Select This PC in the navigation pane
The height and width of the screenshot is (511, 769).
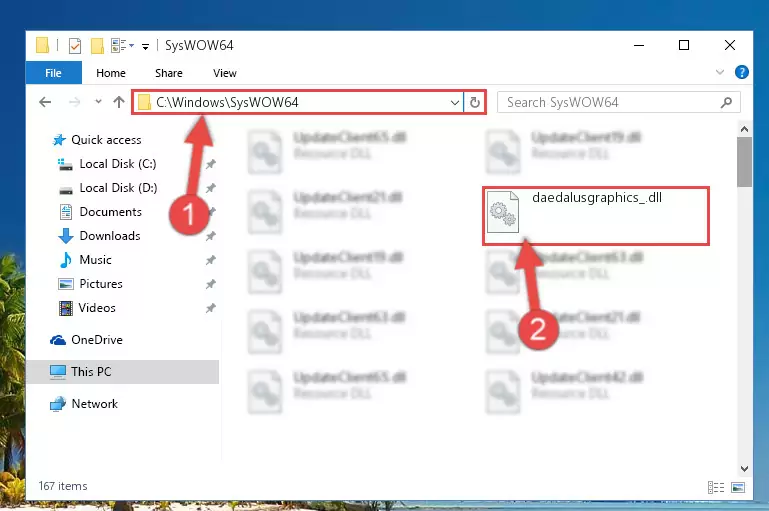click(x=123, y=372)
